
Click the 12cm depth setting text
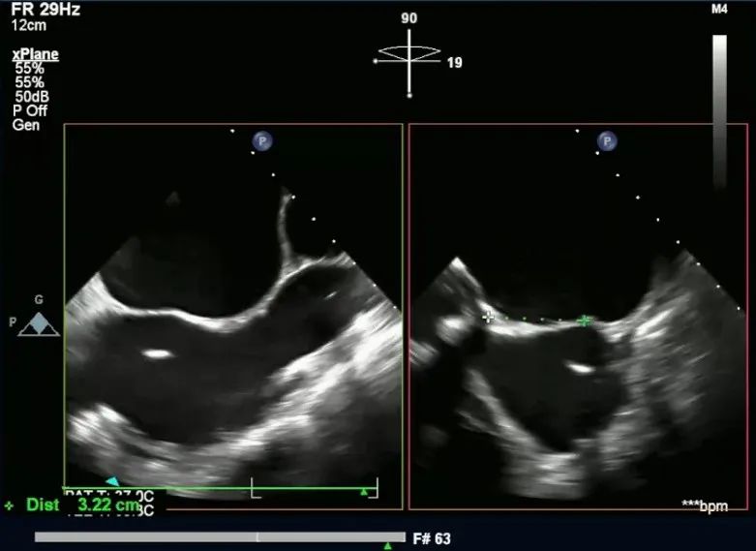tap(28, 25)
